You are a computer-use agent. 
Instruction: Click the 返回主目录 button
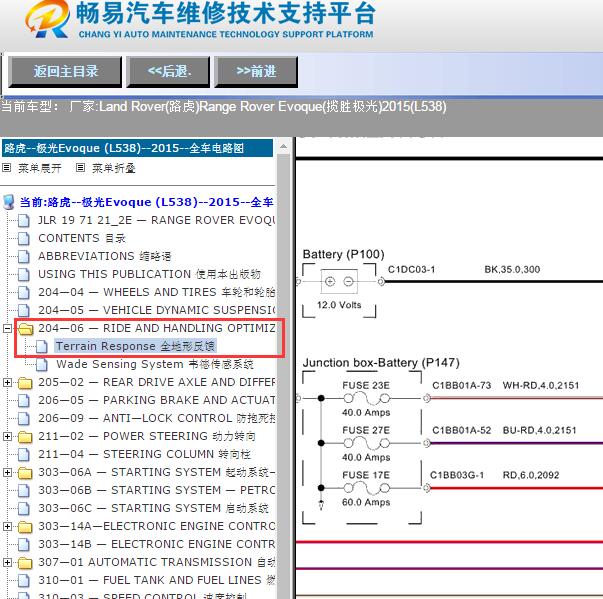(x=65, y=72)
